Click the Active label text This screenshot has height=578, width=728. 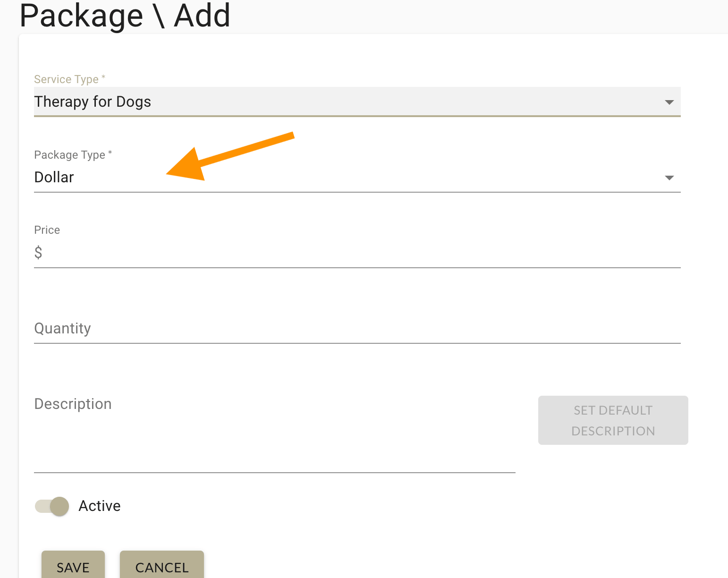click(100, 506)
